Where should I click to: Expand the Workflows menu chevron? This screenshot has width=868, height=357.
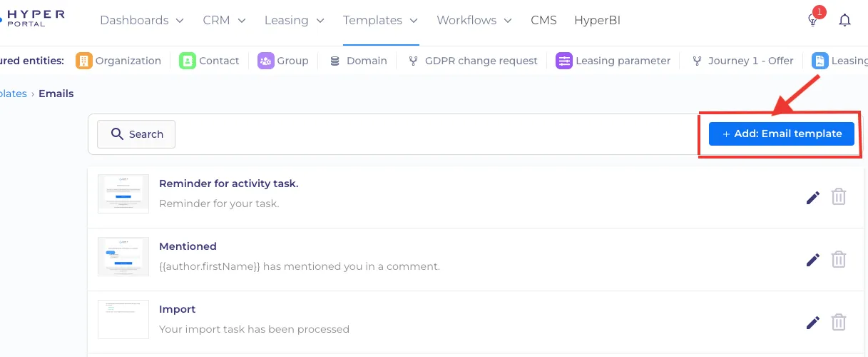508,21
